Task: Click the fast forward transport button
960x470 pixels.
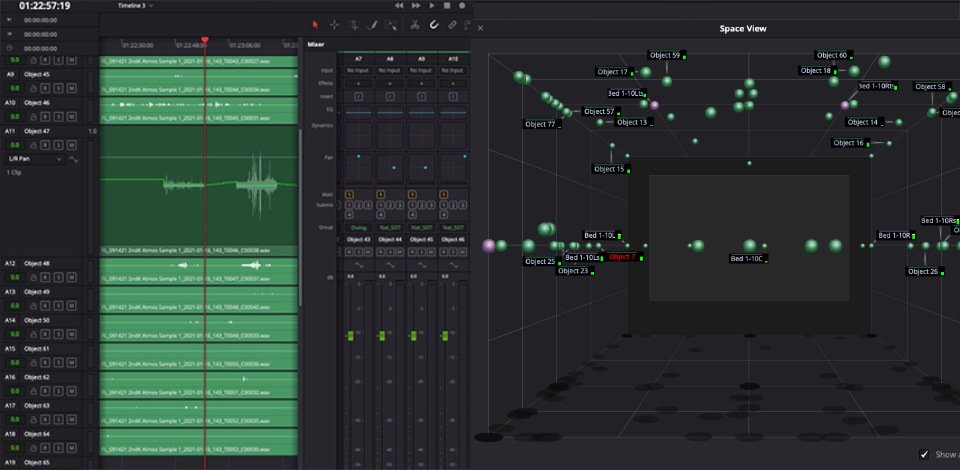Action: point(416,6)
